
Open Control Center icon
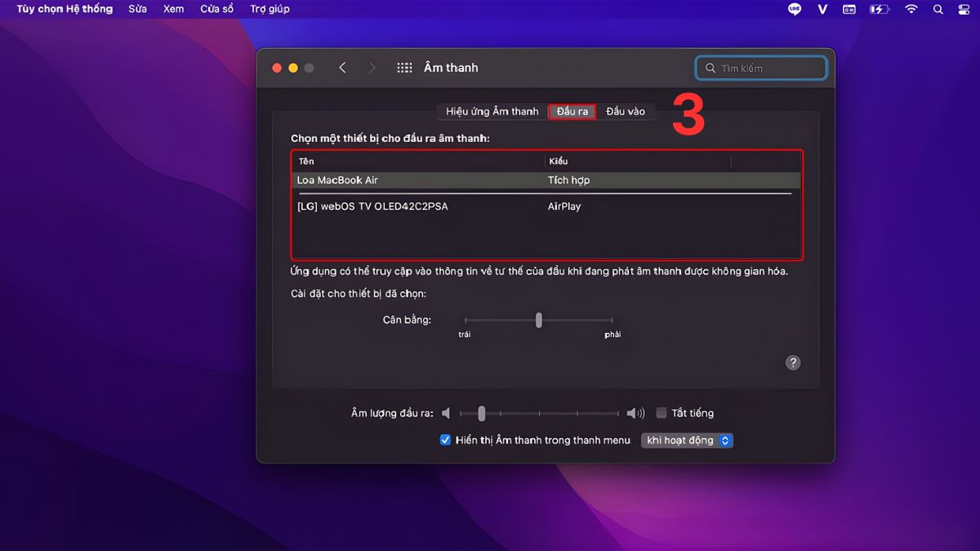click(964, 9)
